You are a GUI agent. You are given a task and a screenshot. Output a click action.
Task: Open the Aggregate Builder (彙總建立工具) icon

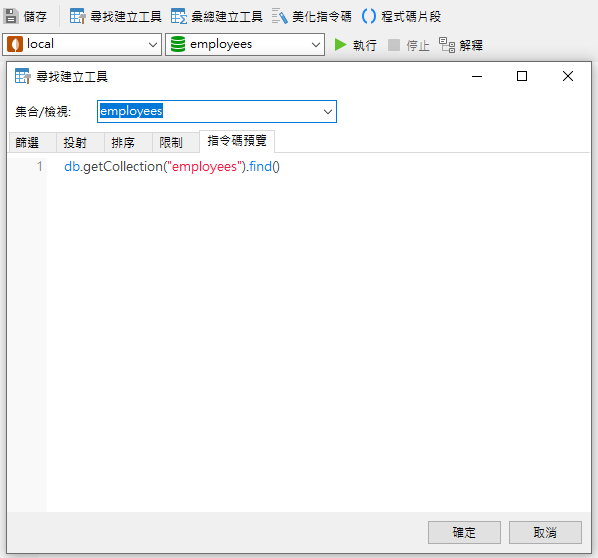179,16
